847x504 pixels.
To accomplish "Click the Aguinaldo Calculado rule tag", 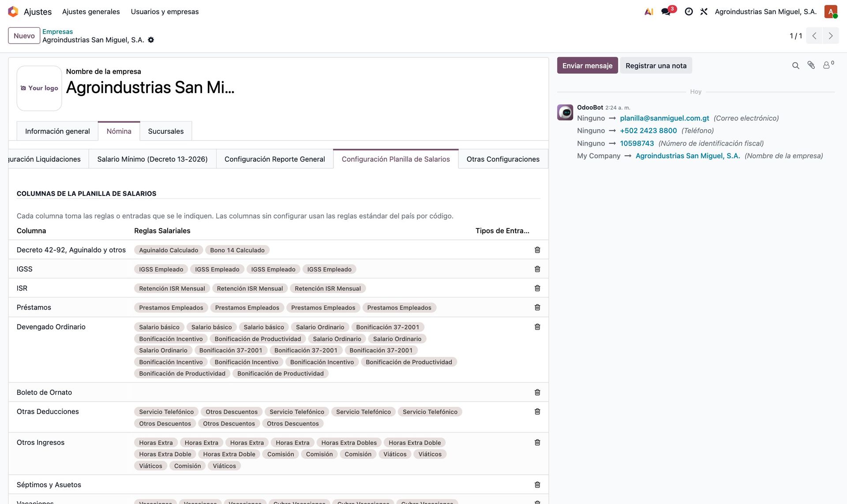I will click(x=169, y=250).
